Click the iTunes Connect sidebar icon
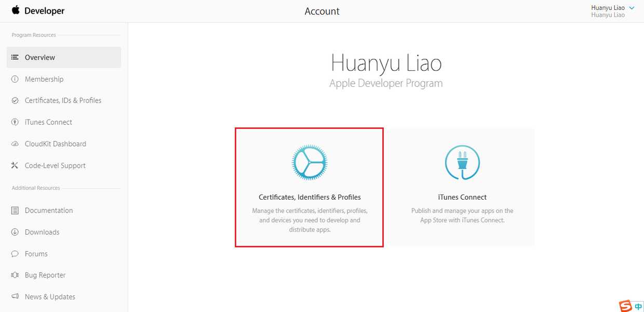Screen dimensions: 644x312 15,122
